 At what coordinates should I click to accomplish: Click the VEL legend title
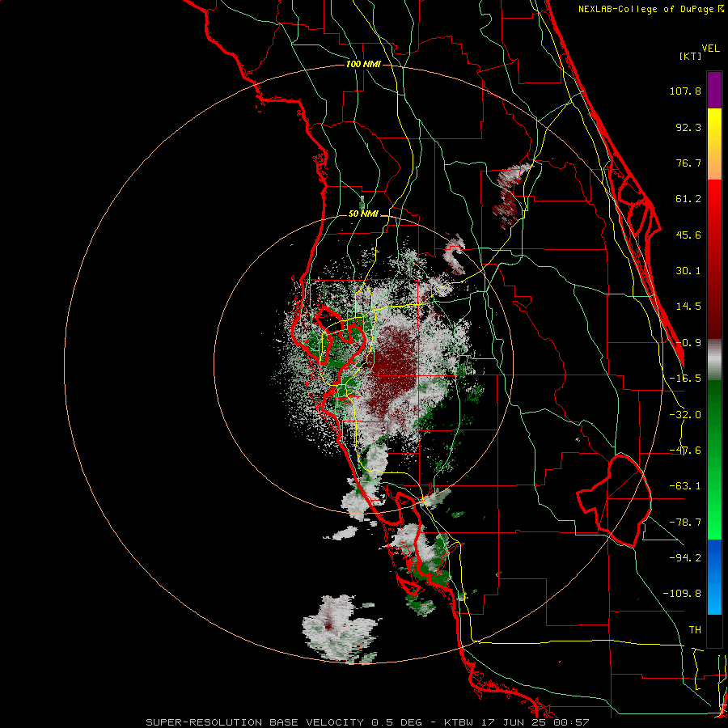pyautogui.click(x=710, y=49)
